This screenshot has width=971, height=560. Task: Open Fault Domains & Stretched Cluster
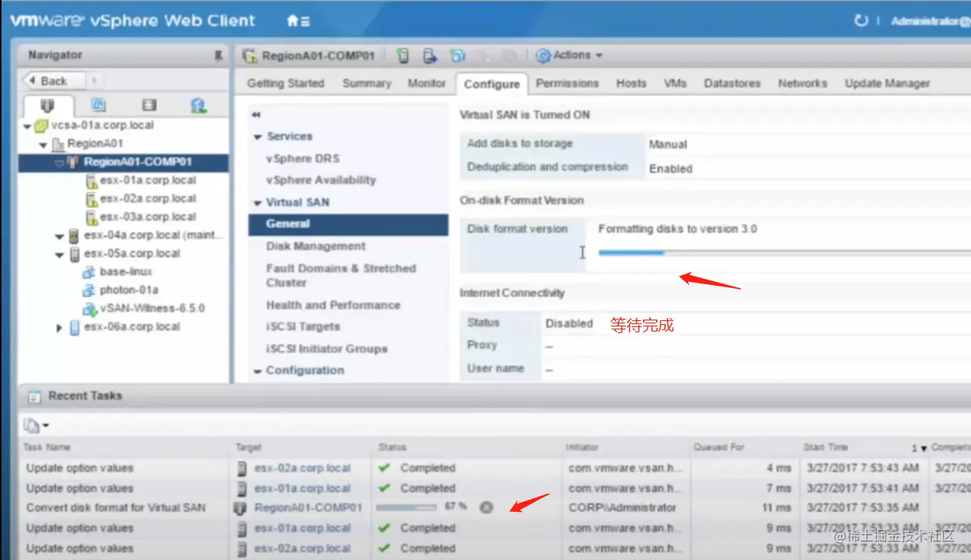pos(341,275)
